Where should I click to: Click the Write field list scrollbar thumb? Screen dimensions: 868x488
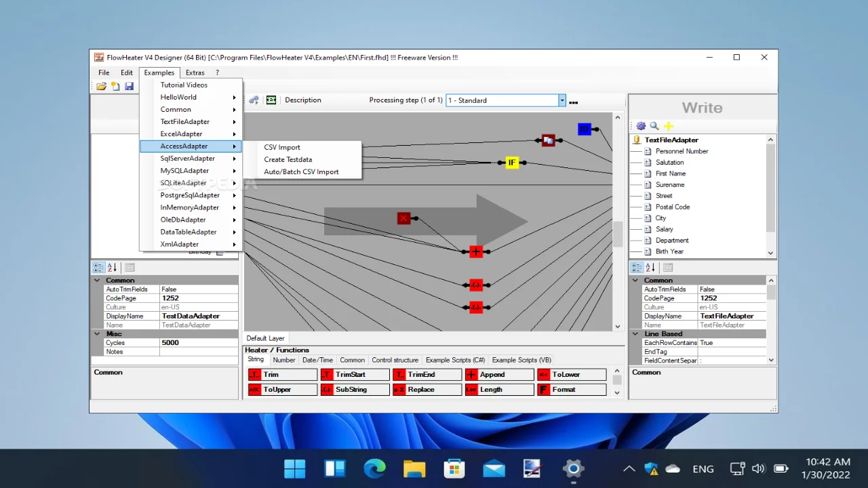point(770,188)
